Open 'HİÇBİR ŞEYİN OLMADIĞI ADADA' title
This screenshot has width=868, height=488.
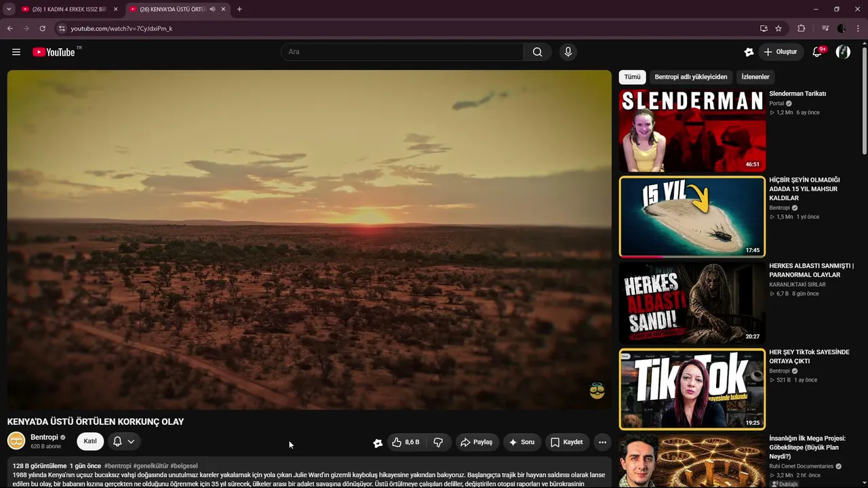point(804,189)
